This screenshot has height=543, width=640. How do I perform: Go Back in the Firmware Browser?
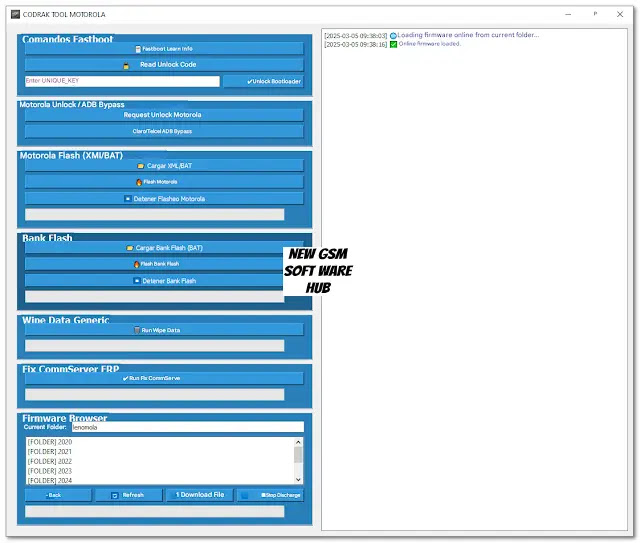click(58, 495)
